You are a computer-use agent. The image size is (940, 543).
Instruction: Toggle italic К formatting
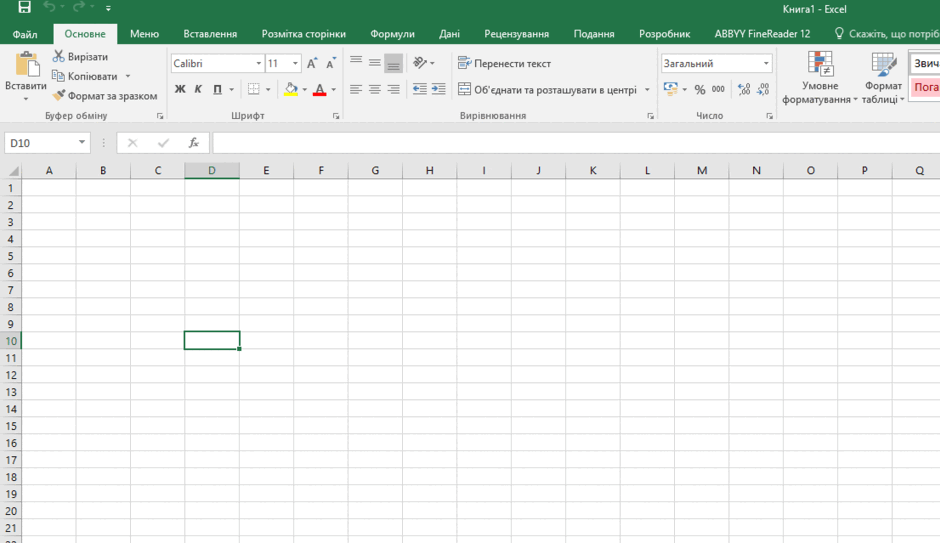(x=198, y=89)
